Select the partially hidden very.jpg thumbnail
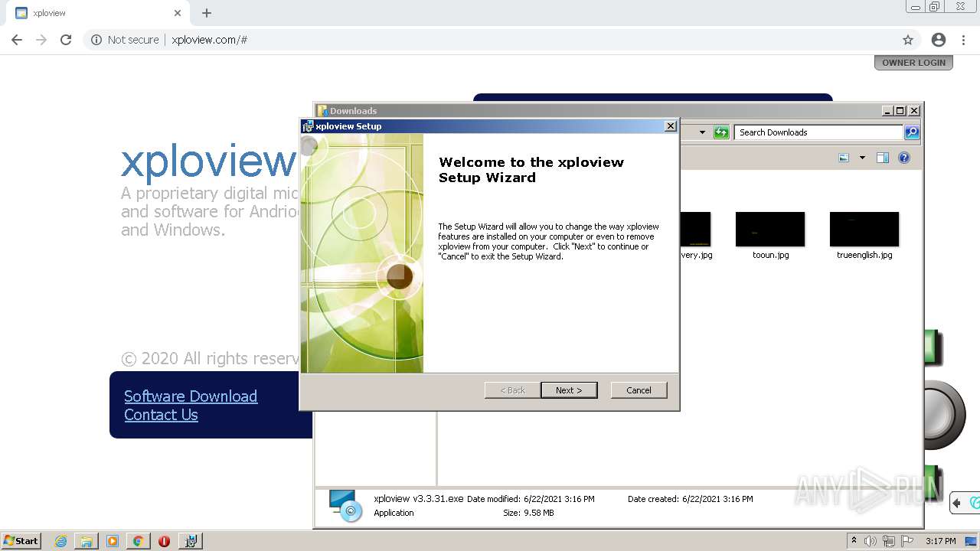Viewport: 980px width, 551px height. click(695, 230)
